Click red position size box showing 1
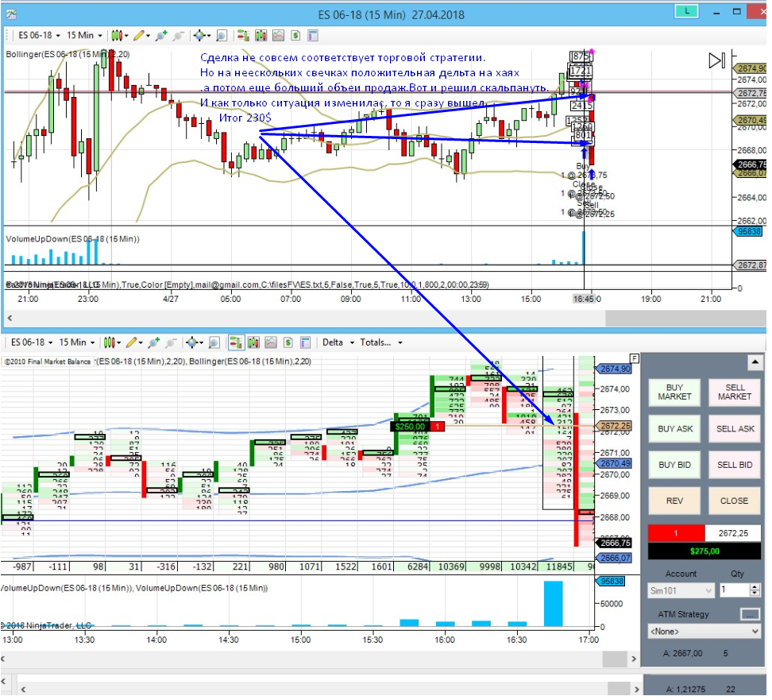 click(x=676, y=533)
